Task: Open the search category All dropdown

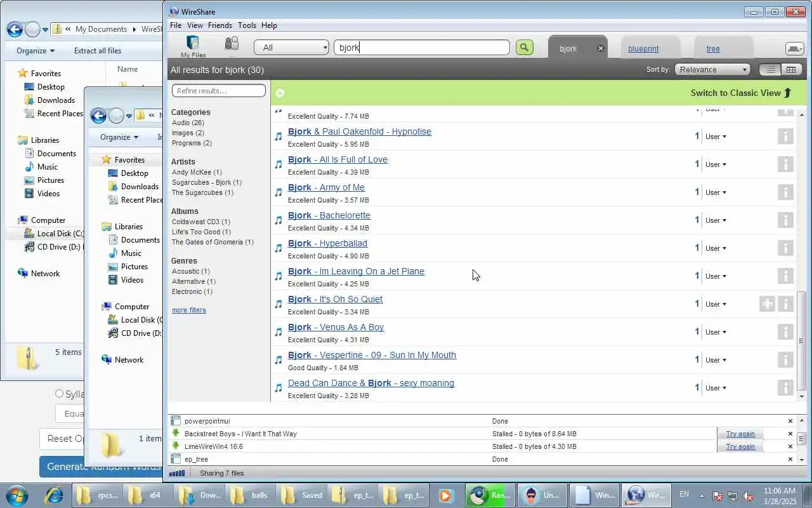Action: click(x=292, y=48)
